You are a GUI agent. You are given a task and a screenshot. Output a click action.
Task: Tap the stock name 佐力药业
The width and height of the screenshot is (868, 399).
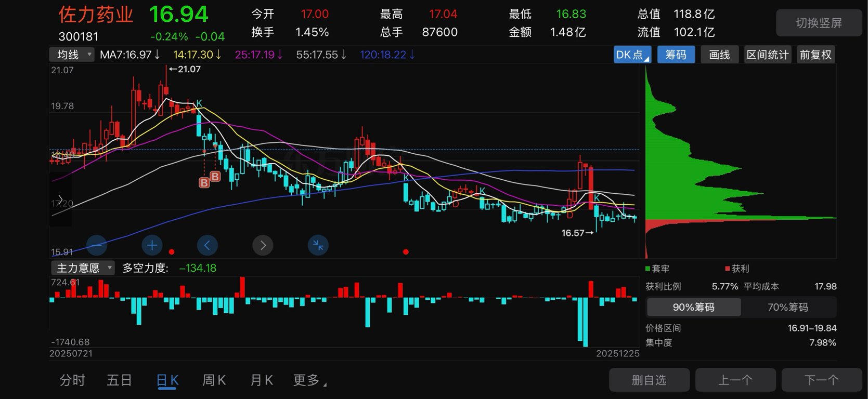pos(96,15)
